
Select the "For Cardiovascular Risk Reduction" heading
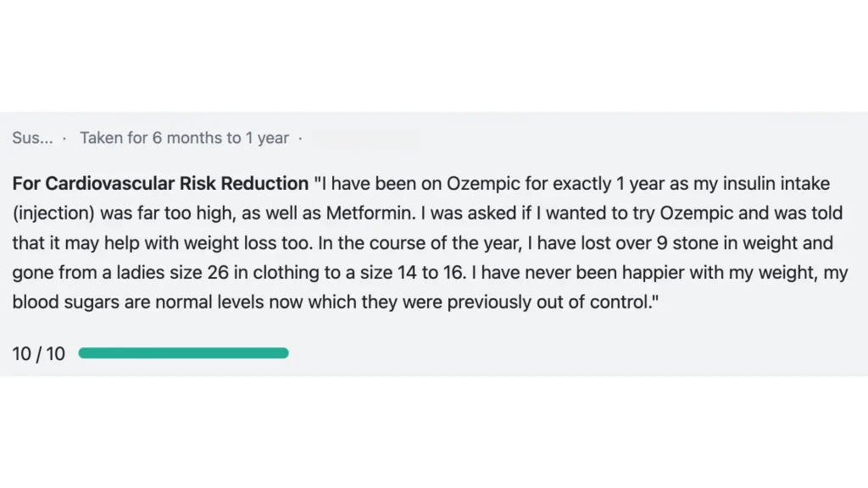point(160,184)
